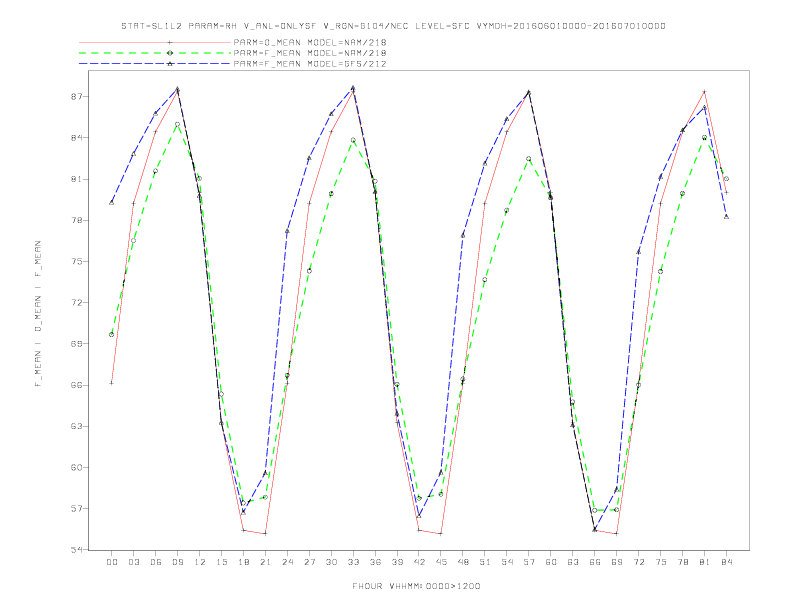Click x-axis forecast hour label 84
Image resolution: width=792 pixels, height=612 pixels.
point(727,562)
